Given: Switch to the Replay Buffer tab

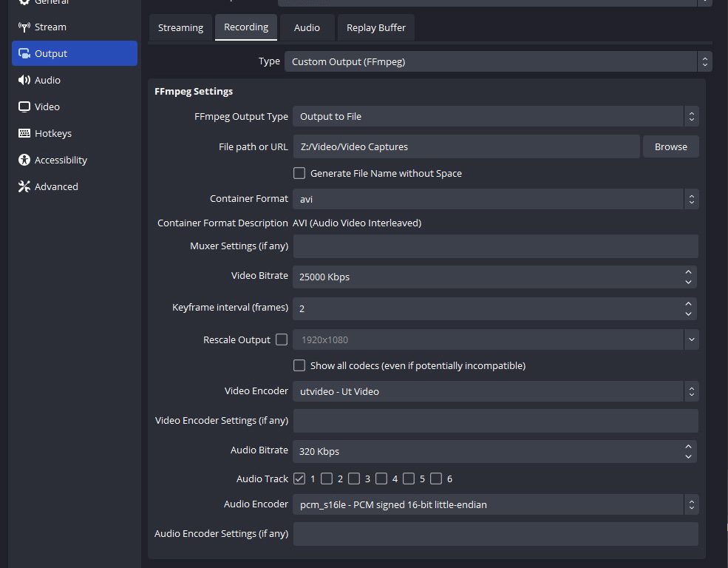Looking at the screenshot, I should [x=376, y=27].
